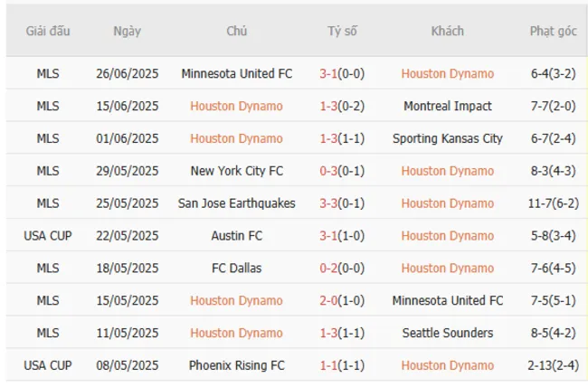588x387 pixels.
Task: Select the 'Giải đấu' column header
Action: 48,31
